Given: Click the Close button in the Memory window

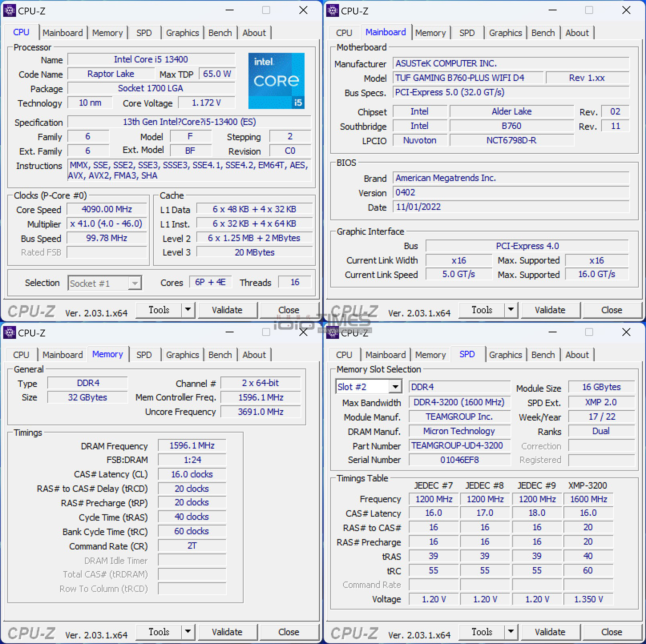Looking at the screenshot, I should coord(289,632).
